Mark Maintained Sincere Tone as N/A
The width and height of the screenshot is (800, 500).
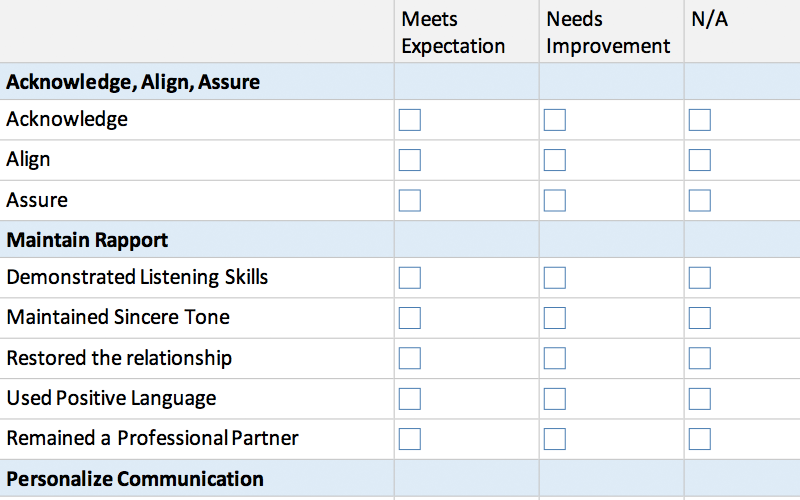click(x=699, y=318)
